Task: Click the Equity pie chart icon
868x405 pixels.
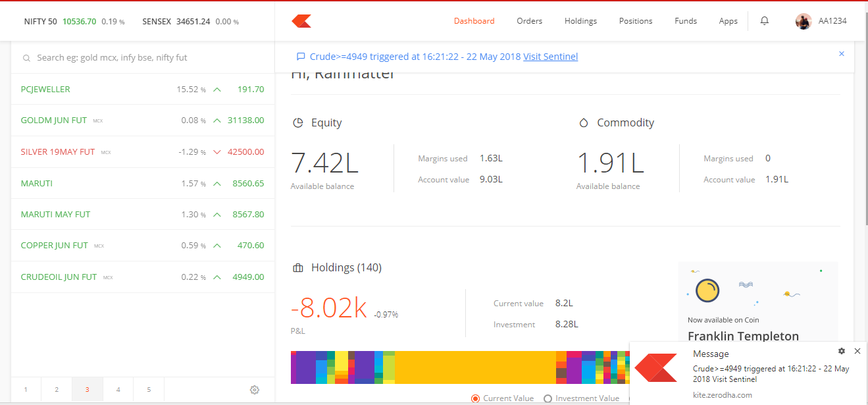Action: (x=298, y=122)
